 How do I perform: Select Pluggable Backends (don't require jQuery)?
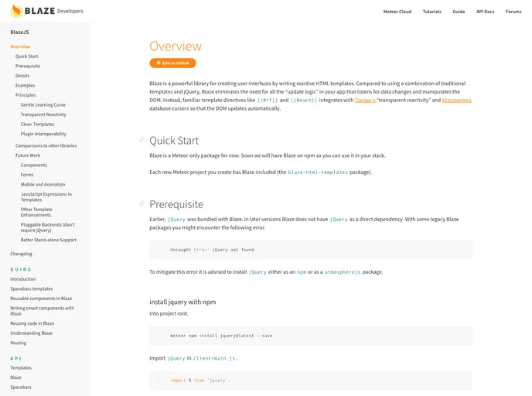pyautogui.click(x=47, y=227)
